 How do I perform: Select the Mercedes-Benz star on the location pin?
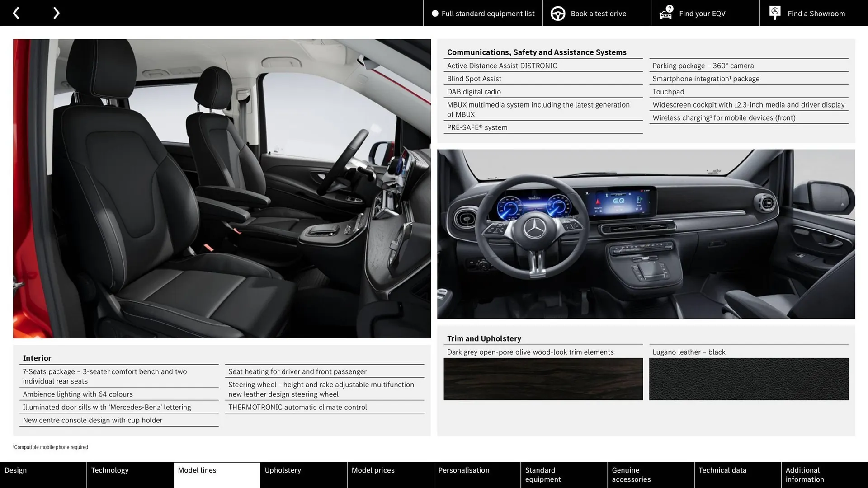(x=774, y=11)
